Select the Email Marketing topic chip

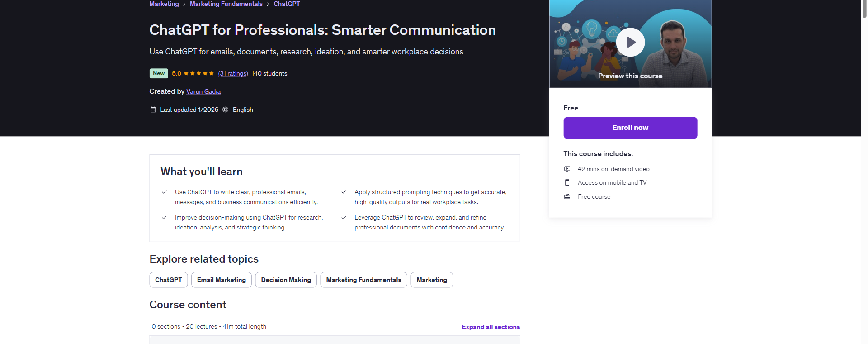[222, 280]
